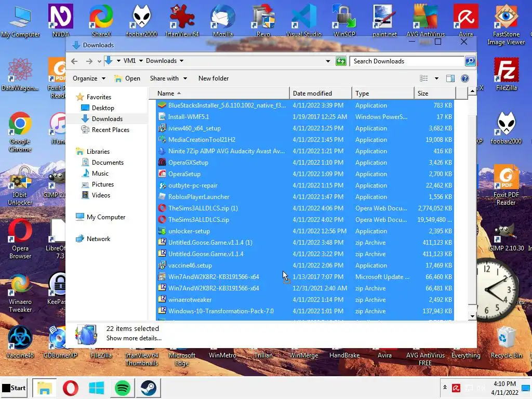
Task: Click file list scrollbar up arrow
Action: pos(472,91)
